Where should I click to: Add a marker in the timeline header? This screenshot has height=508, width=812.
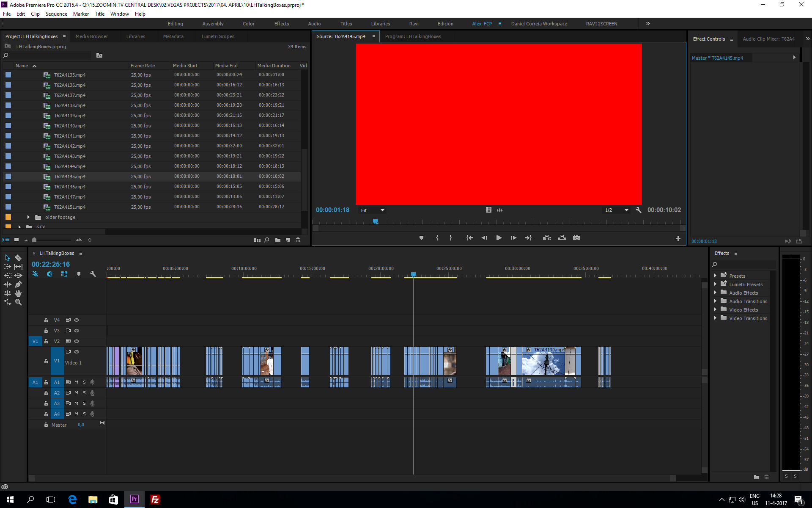(79, 274)
